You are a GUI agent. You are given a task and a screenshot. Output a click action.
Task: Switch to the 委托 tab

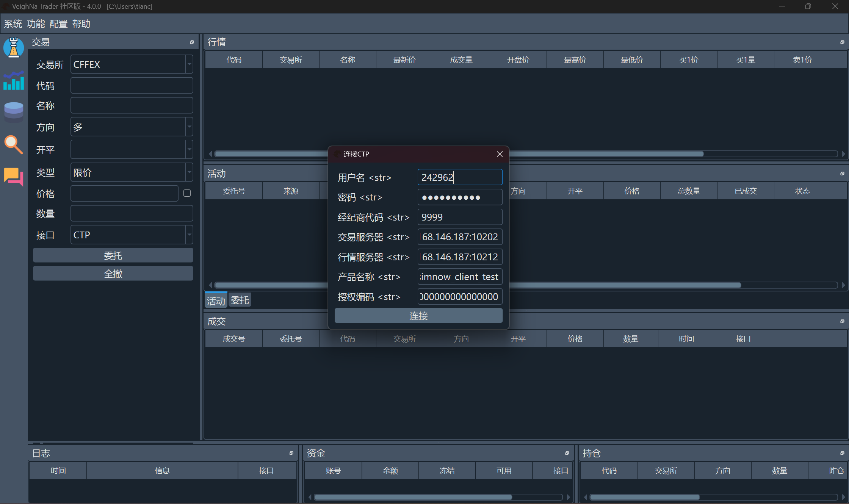pos(240,300)
